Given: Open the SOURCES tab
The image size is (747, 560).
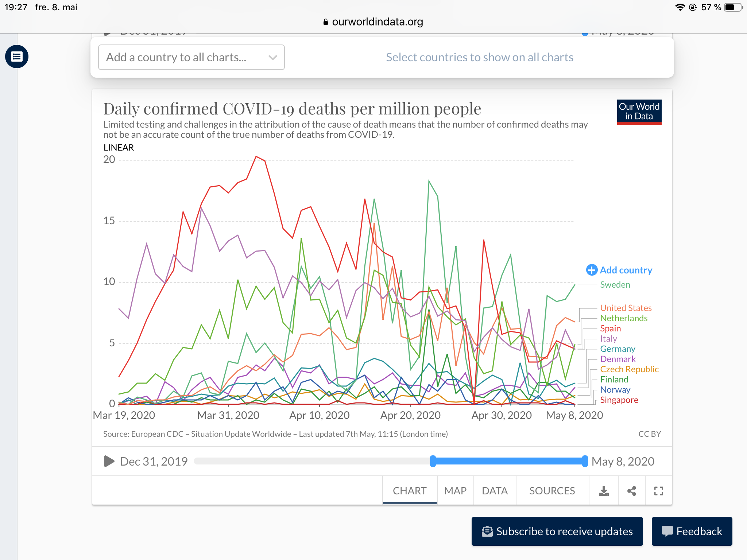Looking at the screenshot, I should pos(552,491).
